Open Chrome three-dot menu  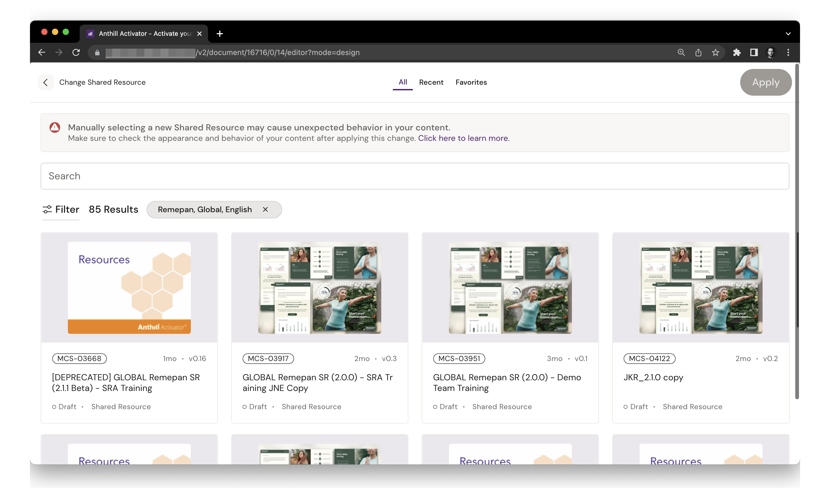tap(788, 53)
